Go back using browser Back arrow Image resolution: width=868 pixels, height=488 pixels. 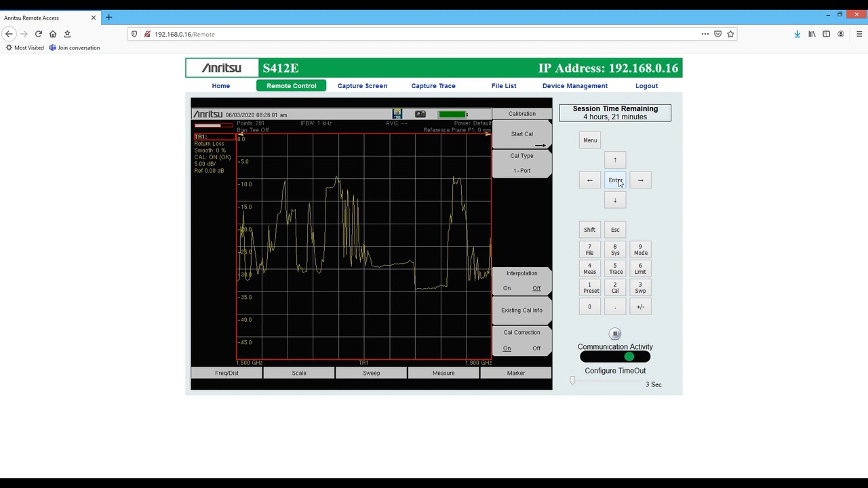coord(9,34)
